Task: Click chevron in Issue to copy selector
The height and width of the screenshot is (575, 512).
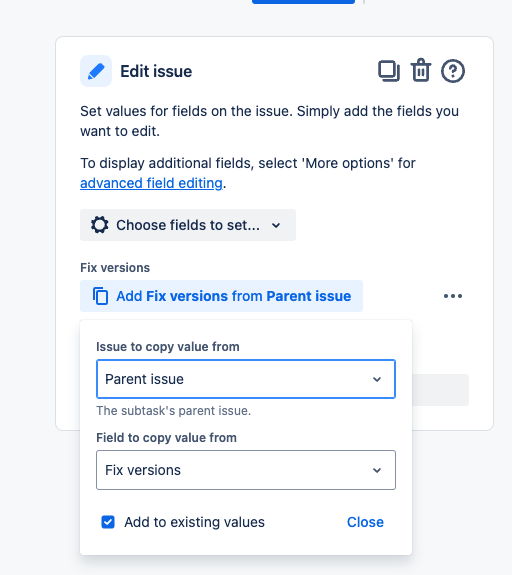Action: click(377, 379)
